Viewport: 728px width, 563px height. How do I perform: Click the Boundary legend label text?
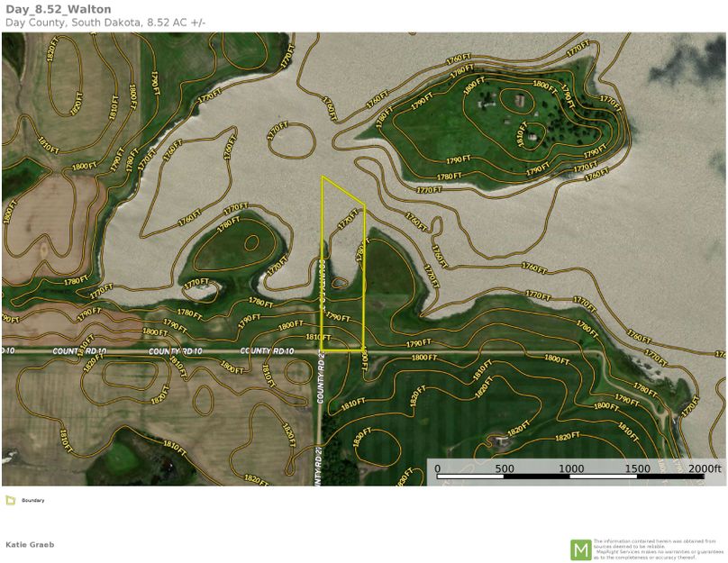32,500
